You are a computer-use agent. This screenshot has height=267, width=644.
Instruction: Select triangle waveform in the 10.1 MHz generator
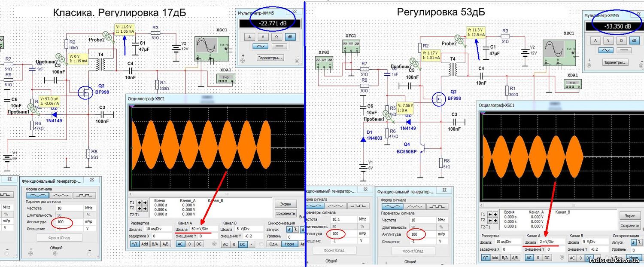(335, 206)
